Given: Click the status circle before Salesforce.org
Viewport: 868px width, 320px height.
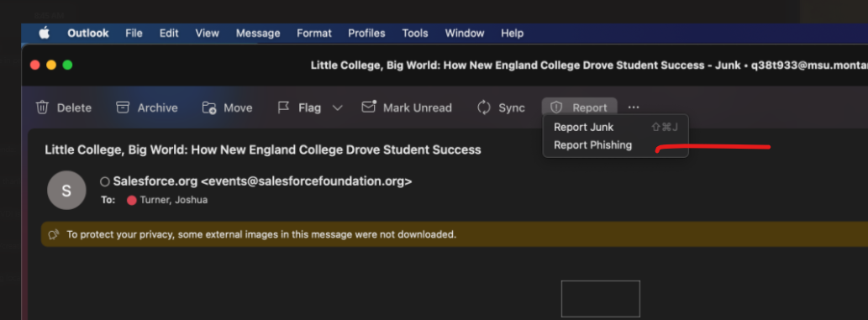Looking at the screenshot, I should 105,181.
